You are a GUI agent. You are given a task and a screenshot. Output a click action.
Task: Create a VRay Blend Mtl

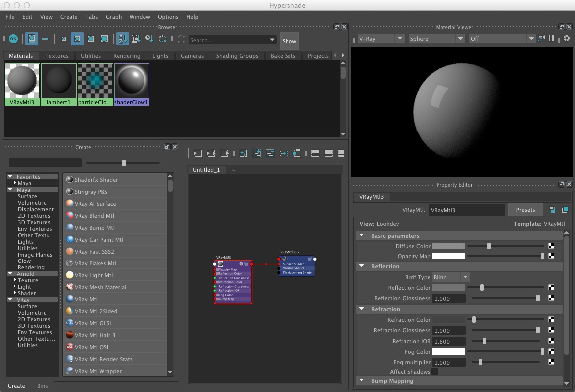115,216
